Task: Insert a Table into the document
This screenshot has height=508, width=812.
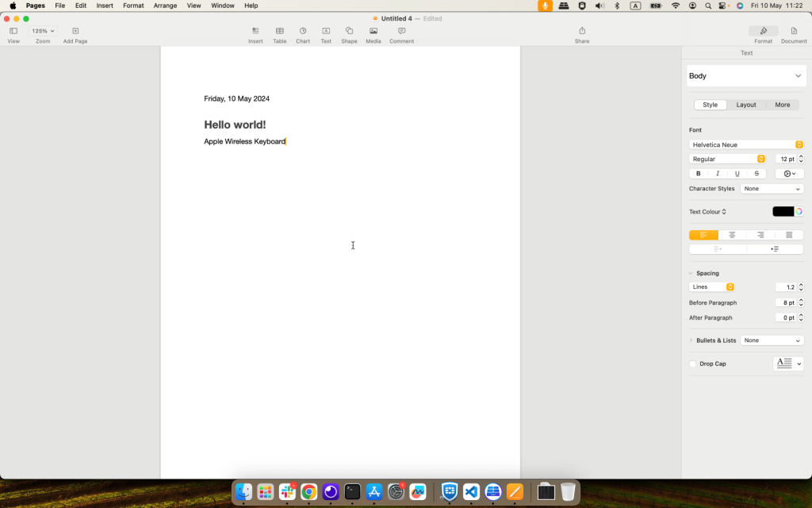Action: (x=279, y=32)
